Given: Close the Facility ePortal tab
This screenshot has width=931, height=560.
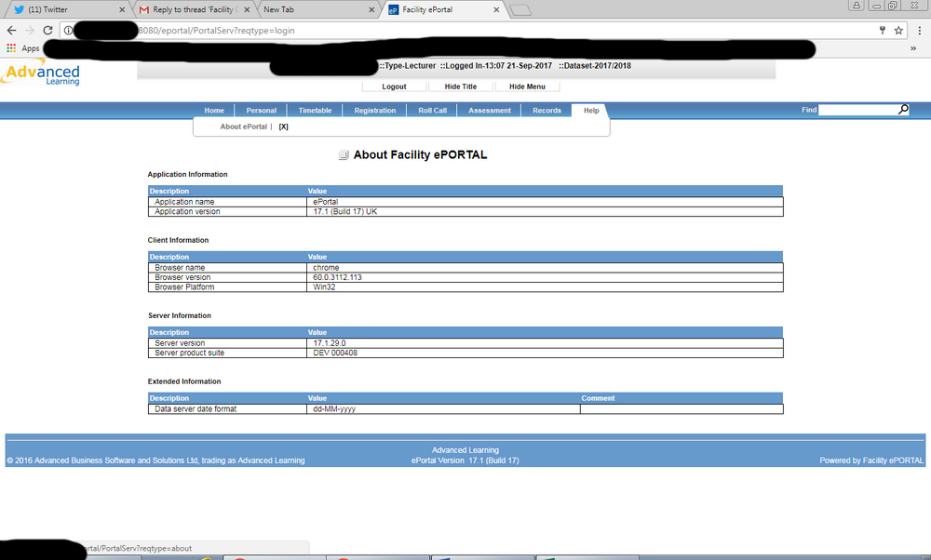Looking at the screenshot, I should [496, 9].
